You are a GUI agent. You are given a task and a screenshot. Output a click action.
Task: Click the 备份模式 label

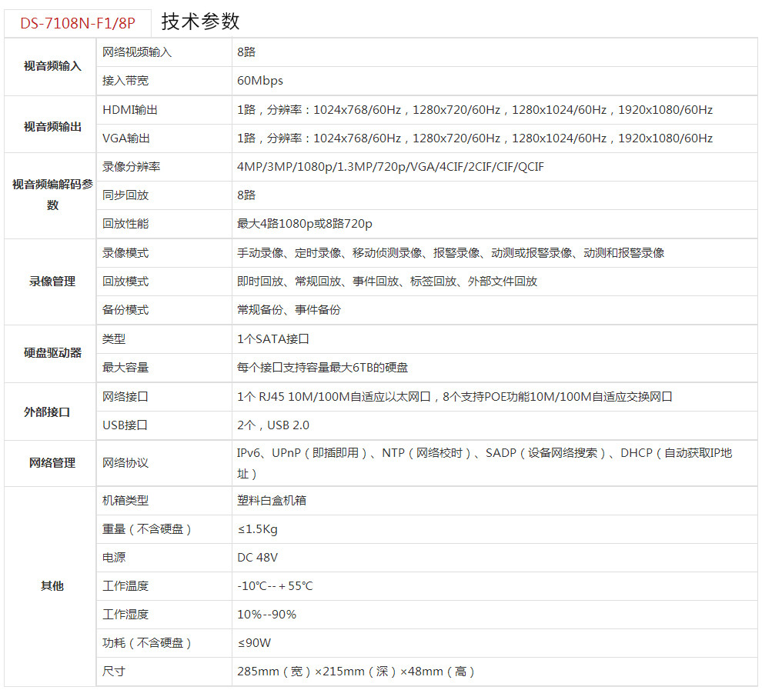pos(125,310)
